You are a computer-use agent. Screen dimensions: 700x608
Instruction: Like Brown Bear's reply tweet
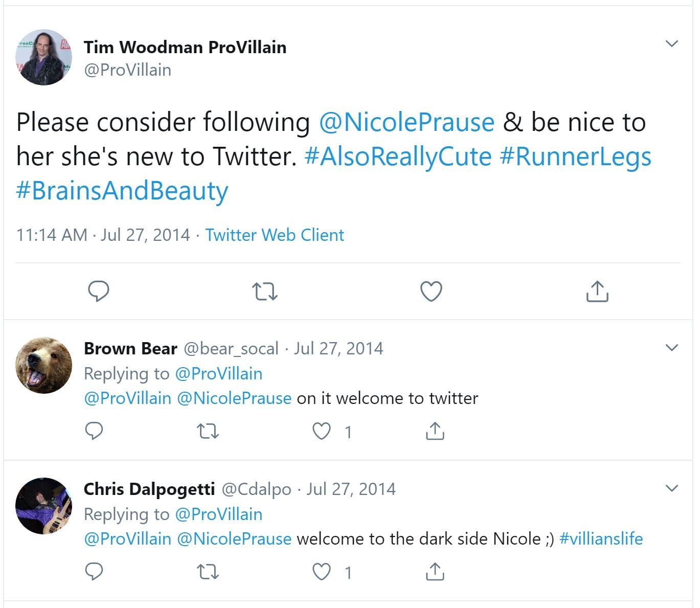[322, 432]
